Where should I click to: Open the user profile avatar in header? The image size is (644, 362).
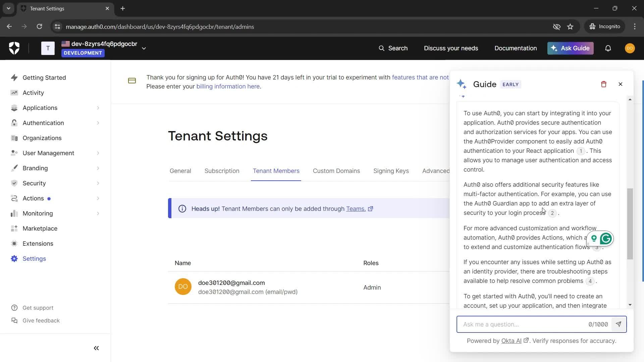click(630, 48)
